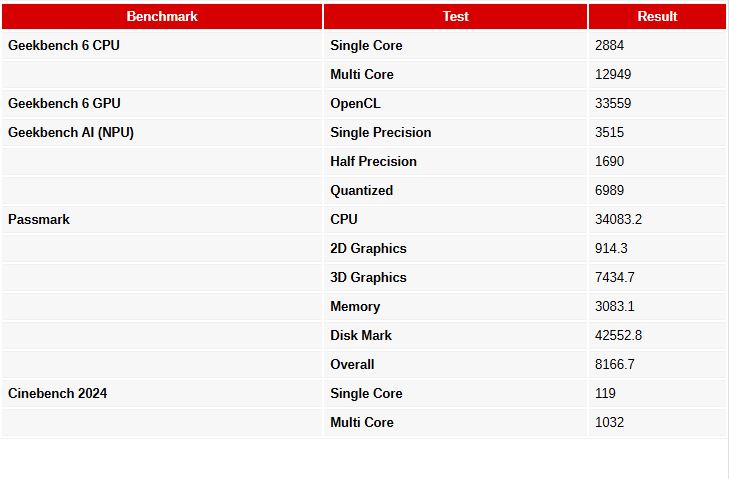The width and height of the screenshot is (729, 479).
Task: Select the Passmark Overall test cell
Action: point(352,364)
